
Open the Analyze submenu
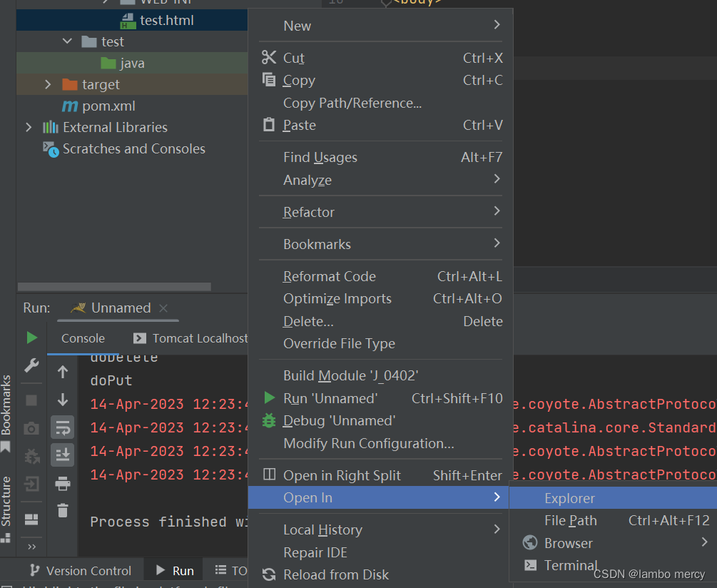click(x=380, y=180)
